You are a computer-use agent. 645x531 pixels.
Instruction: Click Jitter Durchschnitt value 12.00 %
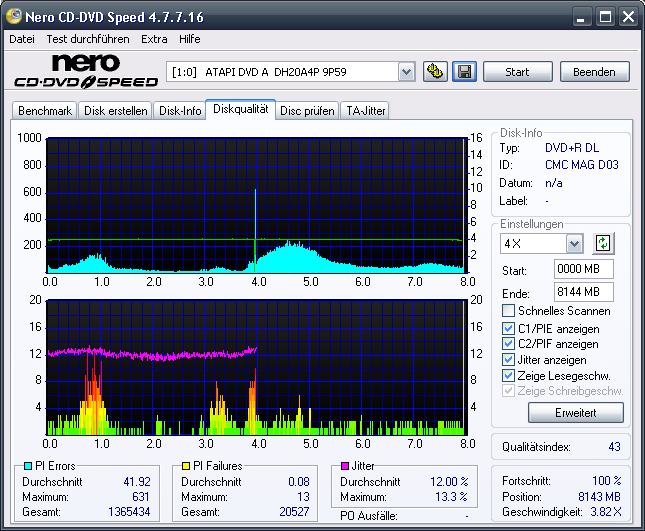(449, 482)
